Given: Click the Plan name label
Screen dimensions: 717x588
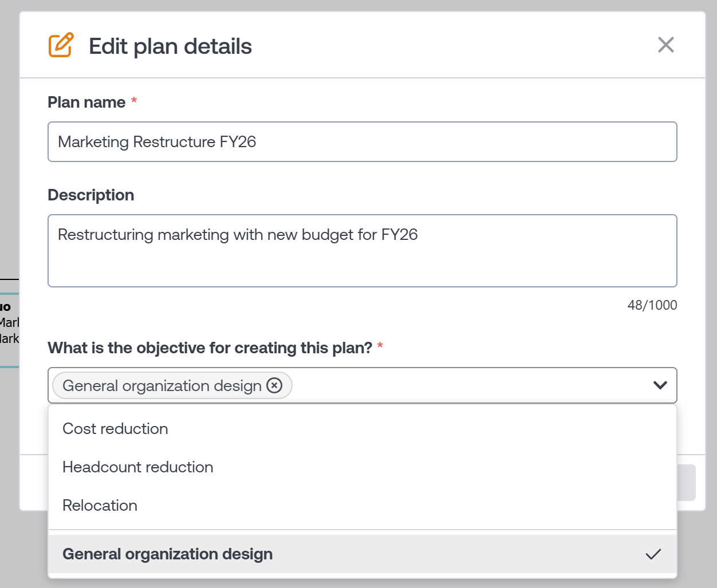Looking at the screenshot, I should [x=86, y=102].
